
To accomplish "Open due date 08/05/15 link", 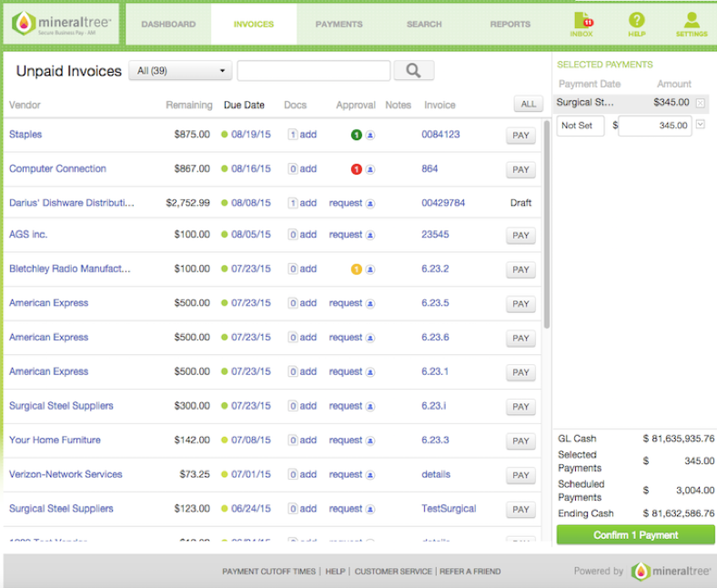I will (251, 235).
